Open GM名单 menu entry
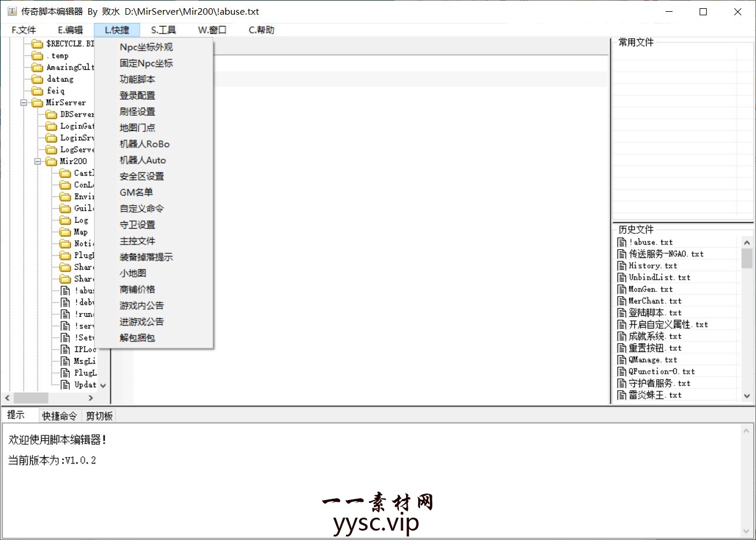This screenshot has height=540, width=756. click(136, 193)
